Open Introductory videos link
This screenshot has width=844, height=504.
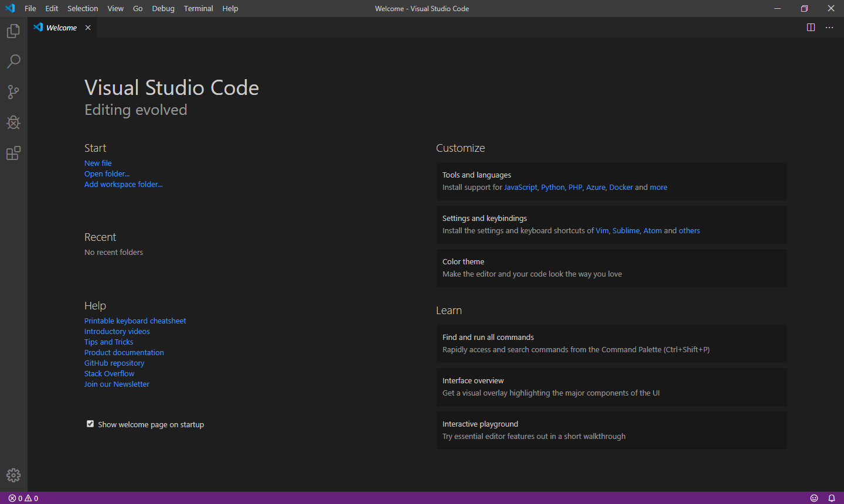(x=117, y=331)
